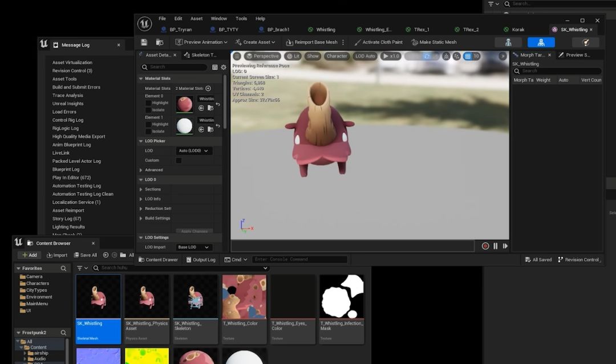Click the skeleton mode button in the toolbar
Image resolution: width=616 pixels, height=364 pixels.
coord(508,42)
